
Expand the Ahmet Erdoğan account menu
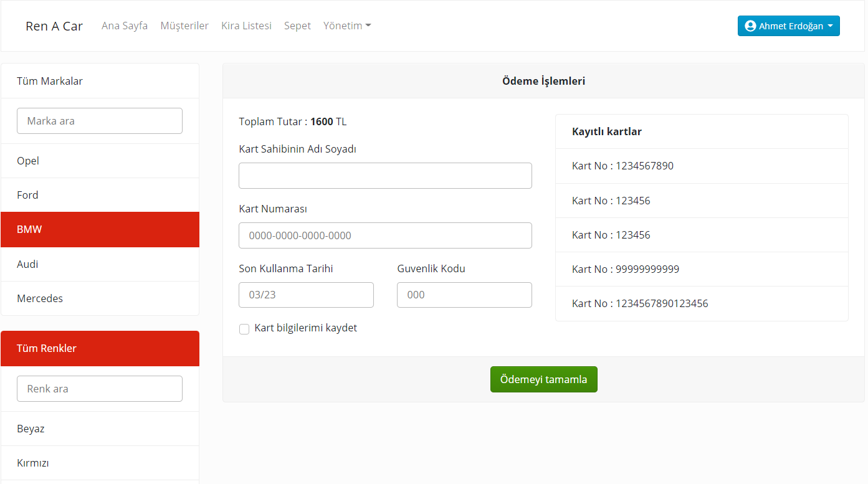pos(788,26)
